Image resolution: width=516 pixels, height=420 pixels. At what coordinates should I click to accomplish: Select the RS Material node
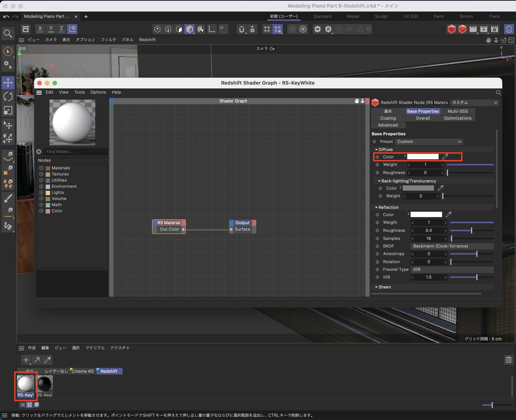point(169,223)
